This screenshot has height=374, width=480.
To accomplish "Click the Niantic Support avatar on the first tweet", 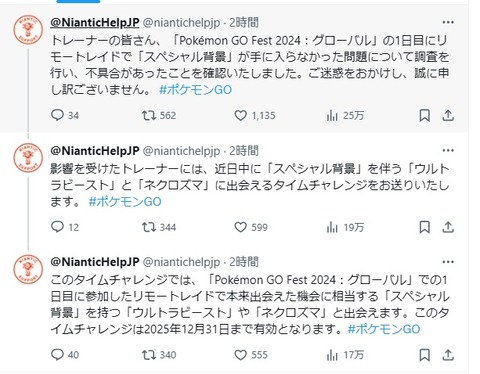I will point(28,30).
